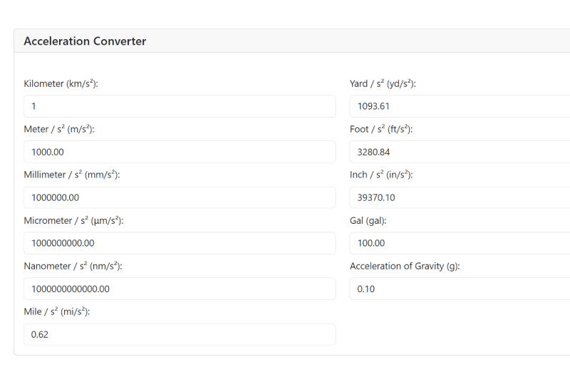Screen dimensions: 570x392
Task: Select the Acceleration of Gravity input field
Action: pyautogui.click(x=460, y=289)
